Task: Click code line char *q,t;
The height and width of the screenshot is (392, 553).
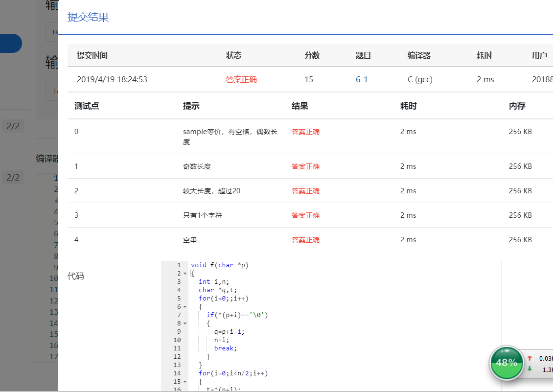Action: (x=218, y=290)
